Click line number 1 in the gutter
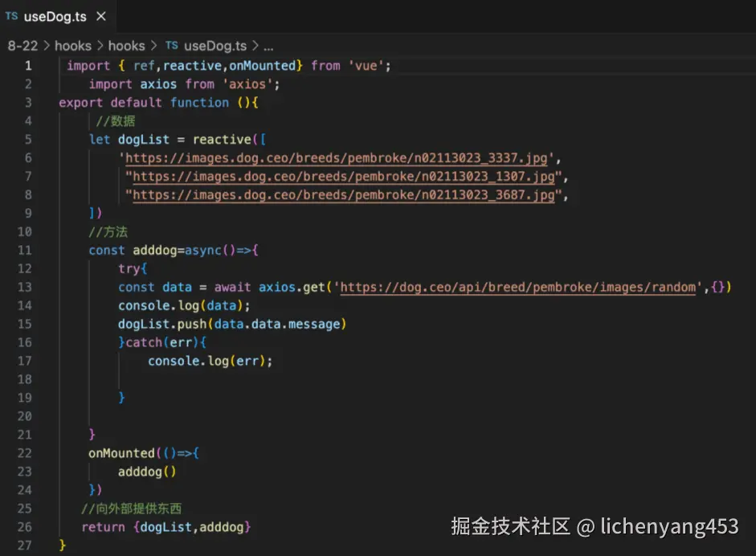This screenshot has height=556, width=756. pyautogui.click(x=28, y=66)
